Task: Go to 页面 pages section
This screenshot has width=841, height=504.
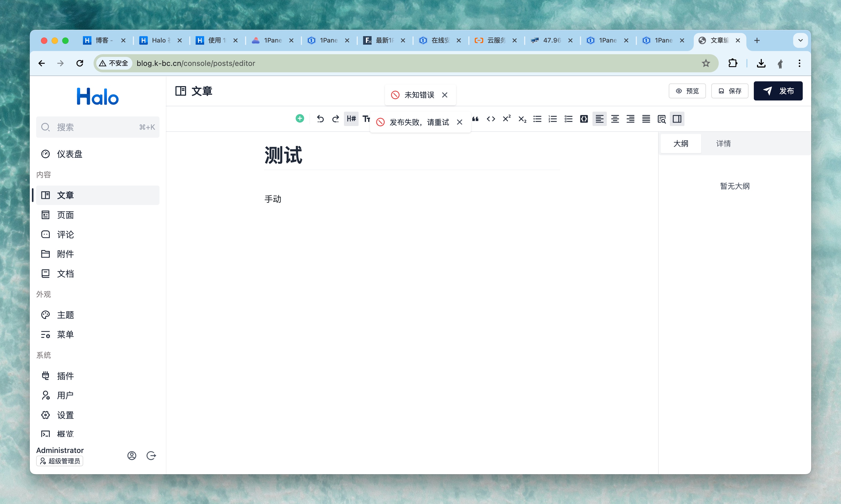Action: 98,215
